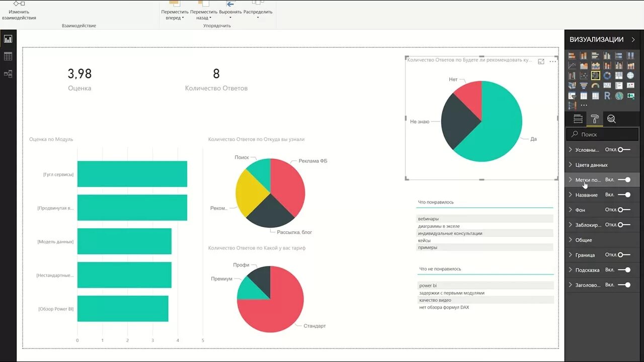Viewport: 644px width, 362px height.
Task: Turn off the Метки по... toggle
Action: click(x=624, y=179)
